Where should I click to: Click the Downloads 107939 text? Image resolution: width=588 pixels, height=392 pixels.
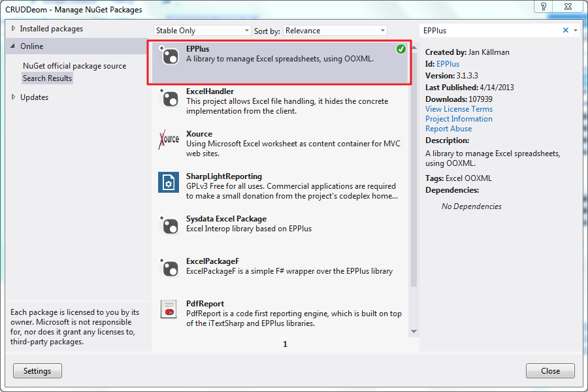(459, 99)
